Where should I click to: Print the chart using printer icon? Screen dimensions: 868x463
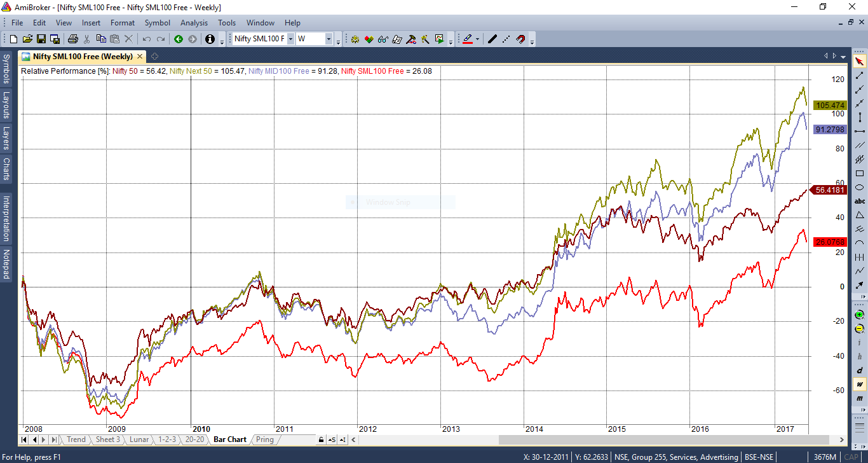point(72,39)
